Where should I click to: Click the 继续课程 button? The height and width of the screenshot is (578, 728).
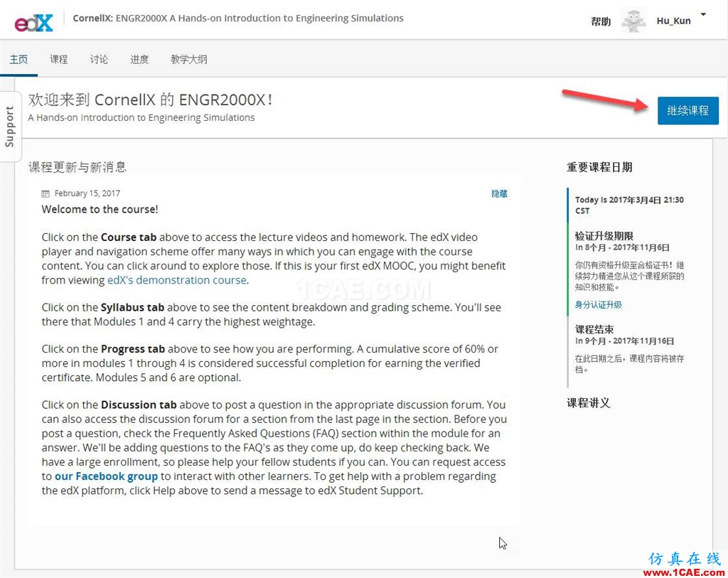pos(687,110)
